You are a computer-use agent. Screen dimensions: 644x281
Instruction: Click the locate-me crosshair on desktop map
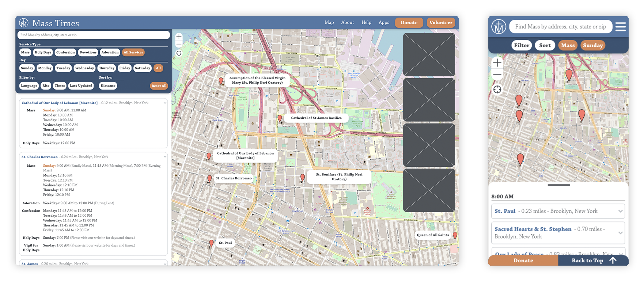click(179, 53)
